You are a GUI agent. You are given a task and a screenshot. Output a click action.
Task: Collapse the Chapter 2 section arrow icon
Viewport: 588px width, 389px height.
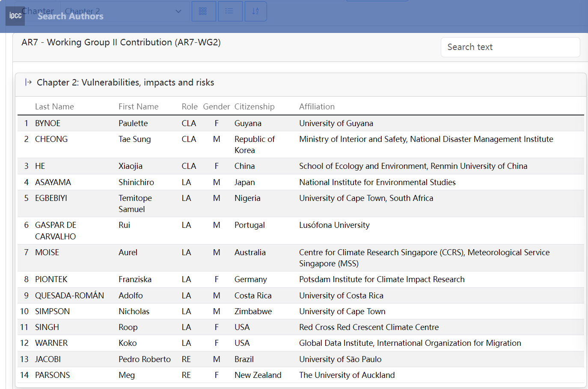(x=28, y=82)
